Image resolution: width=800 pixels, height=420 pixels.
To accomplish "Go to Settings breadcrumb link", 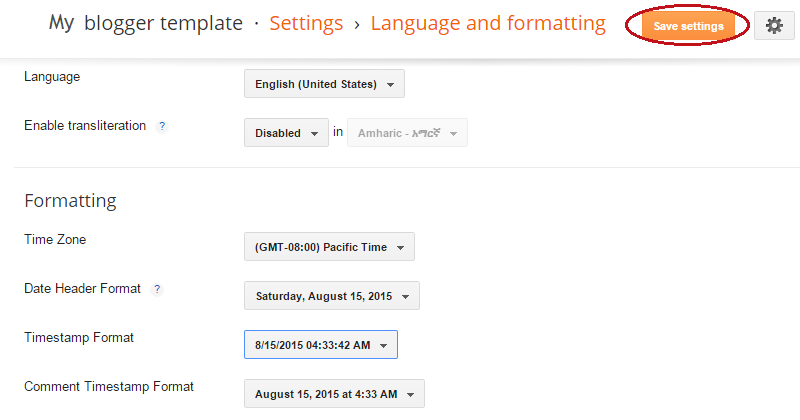I will pos(306,23).
